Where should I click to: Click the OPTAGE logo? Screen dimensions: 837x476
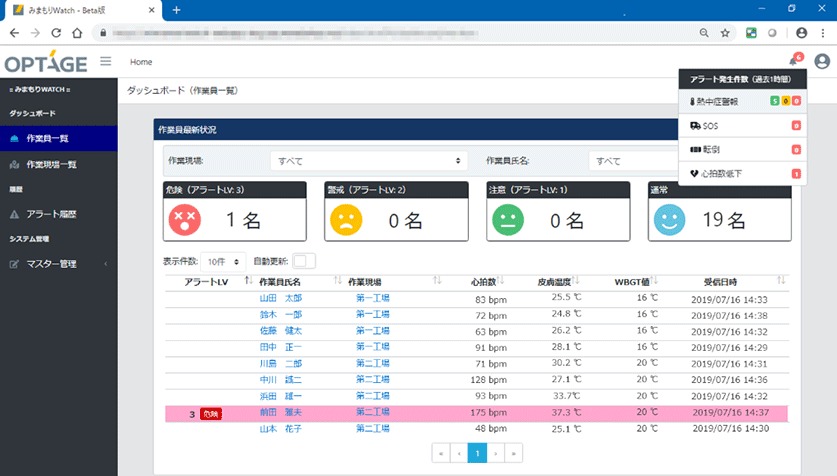coord(46,62)
